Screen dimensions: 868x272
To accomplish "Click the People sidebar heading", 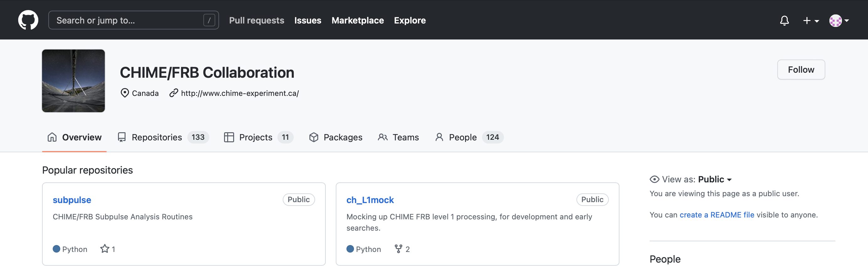I will click(x=665, y=259).
